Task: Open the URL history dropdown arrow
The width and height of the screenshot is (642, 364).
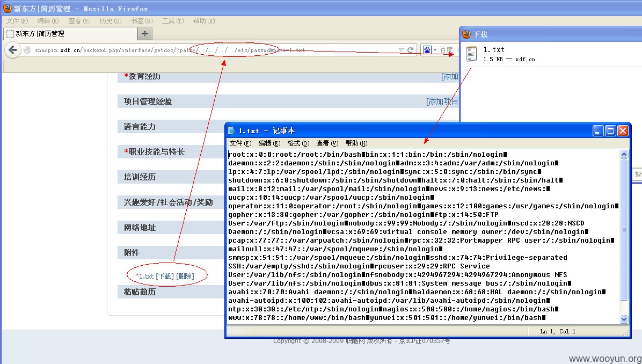Action: click(401, 50)
